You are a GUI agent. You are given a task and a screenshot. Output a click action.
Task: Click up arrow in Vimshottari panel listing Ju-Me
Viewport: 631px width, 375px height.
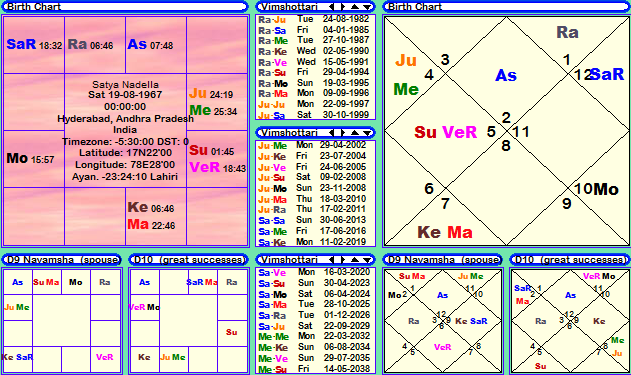pyautogui.click(x=355, y=133)
